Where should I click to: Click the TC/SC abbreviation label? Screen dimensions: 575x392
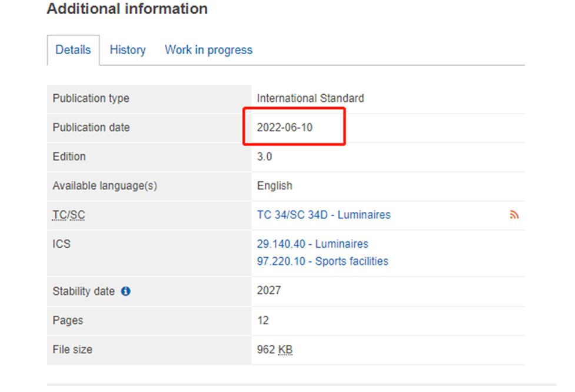[69, 215]
